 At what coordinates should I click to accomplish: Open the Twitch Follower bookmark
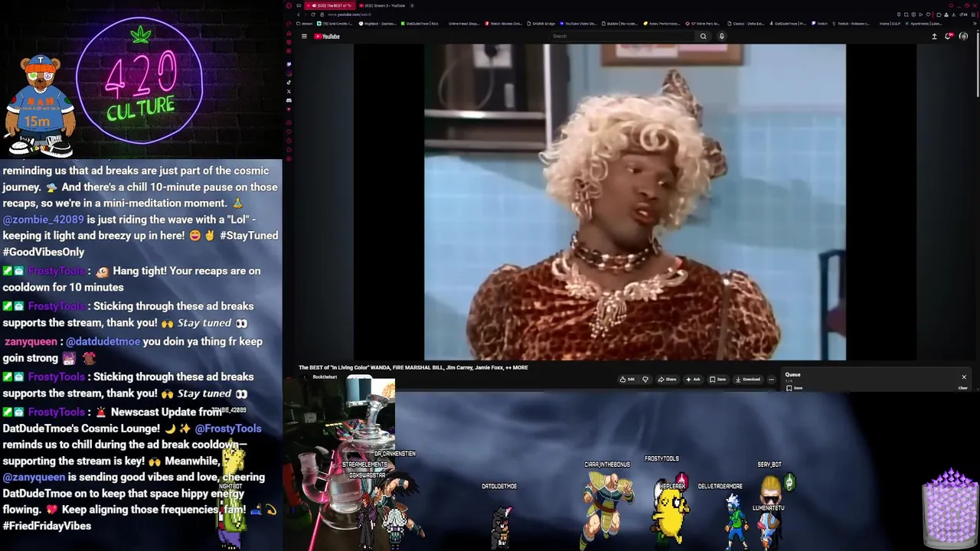pos(852,24)
